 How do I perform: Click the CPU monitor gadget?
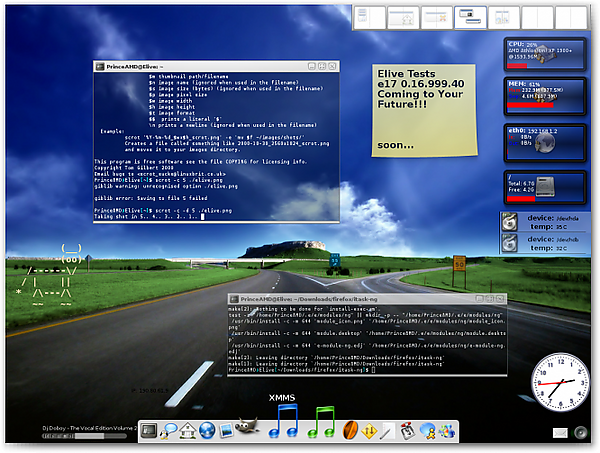click(545, 56)
